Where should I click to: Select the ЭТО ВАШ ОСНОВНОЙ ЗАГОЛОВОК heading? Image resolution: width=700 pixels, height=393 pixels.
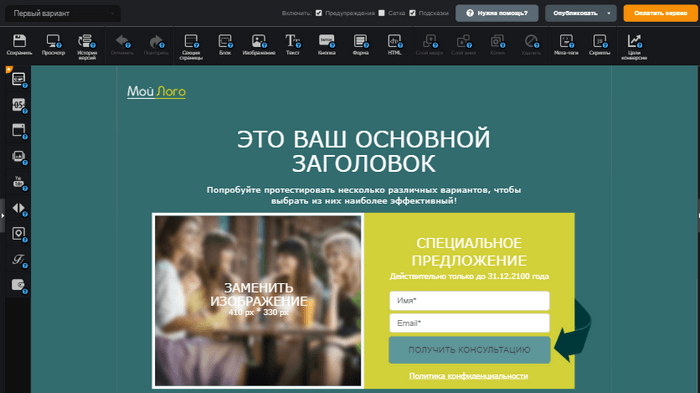pyautogui.click(x=363, y=151)
